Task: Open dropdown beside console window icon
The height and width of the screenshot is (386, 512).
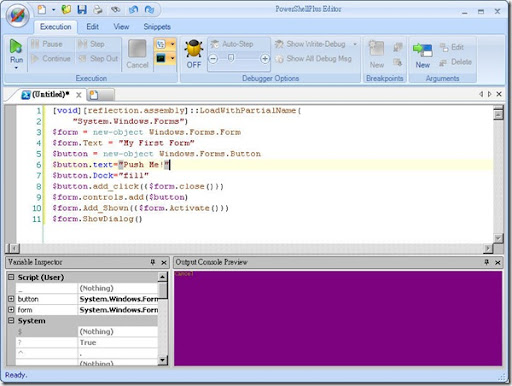Action: click(172, 59)
